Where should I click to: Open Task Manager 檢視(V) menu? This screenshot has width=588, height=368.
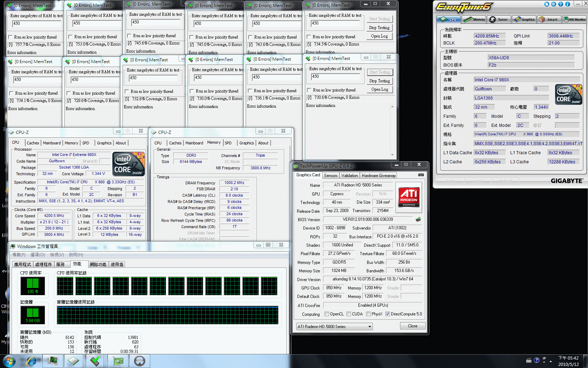pyautogui.click(x=57, y=254)
